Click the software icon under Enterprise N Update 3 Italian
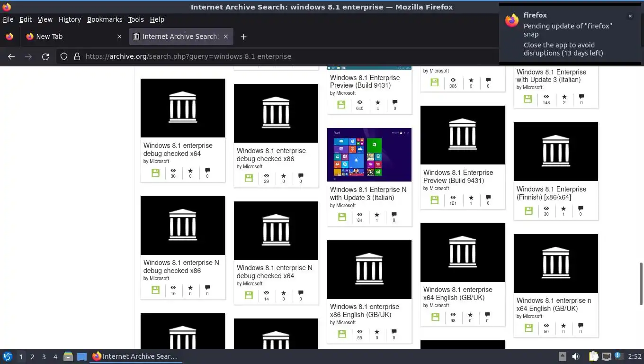Image resolution: width=644 pixels, height=364 pixels. click(x=342, y=217)
